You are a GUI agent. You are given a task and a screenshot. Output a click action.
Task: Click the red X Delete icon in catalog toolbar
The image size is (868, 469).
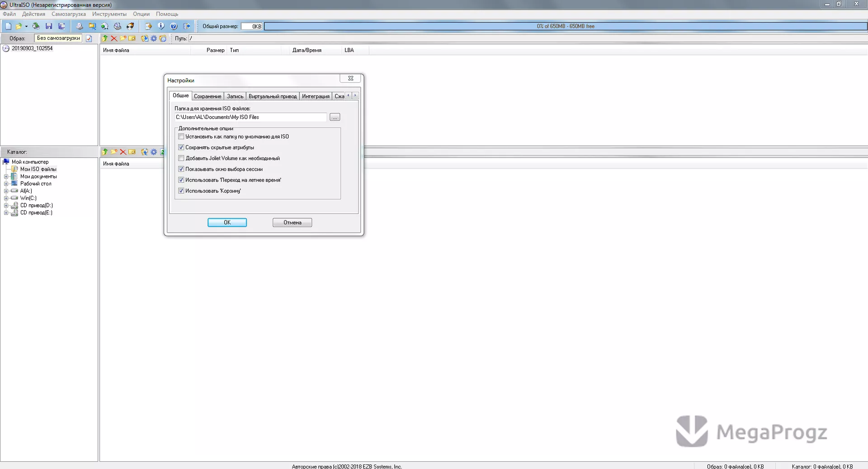pos(123,152)
